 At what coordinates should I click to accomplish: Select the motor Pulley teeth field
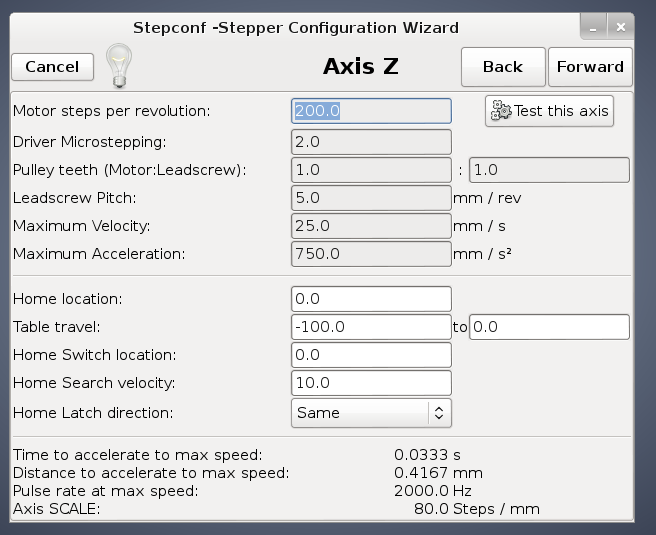click(x=371, y=170)
